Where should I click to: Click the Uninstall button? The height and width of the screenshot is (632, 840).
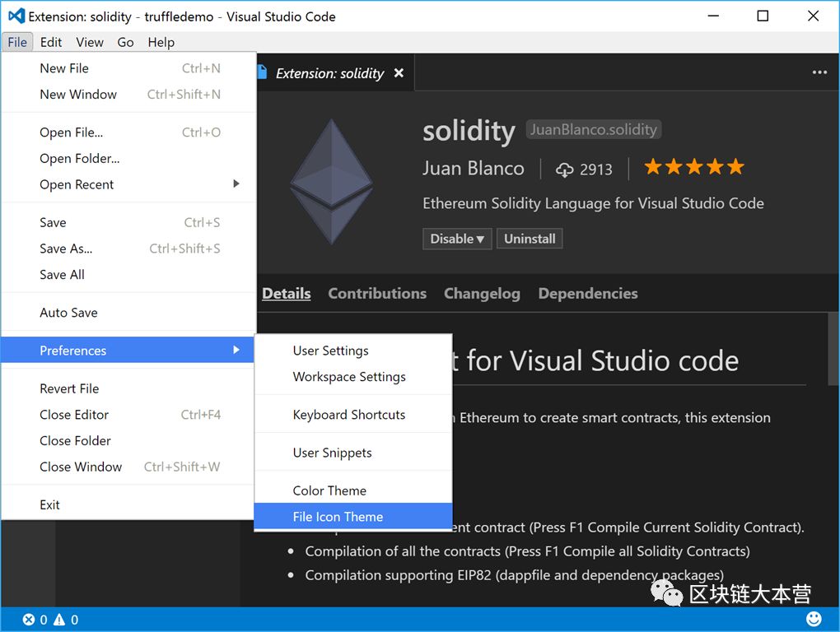(x=530, y=239)
